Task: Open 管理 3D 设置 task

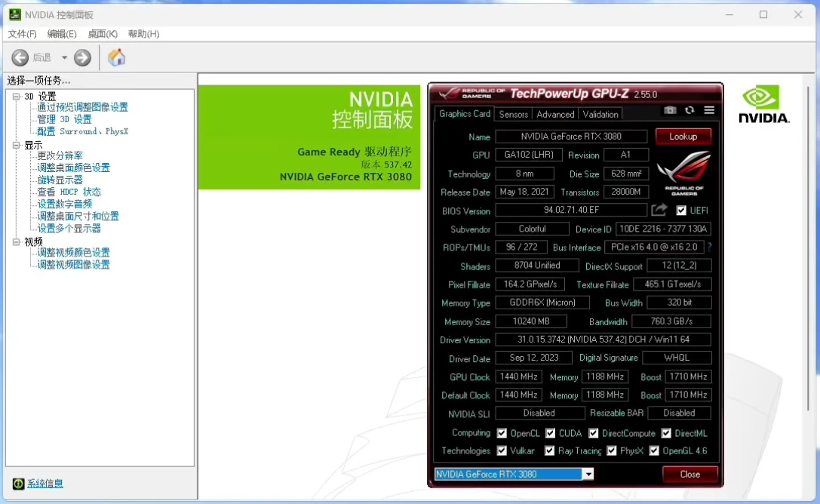Action: pyautogui.click(x=64, y=119)
